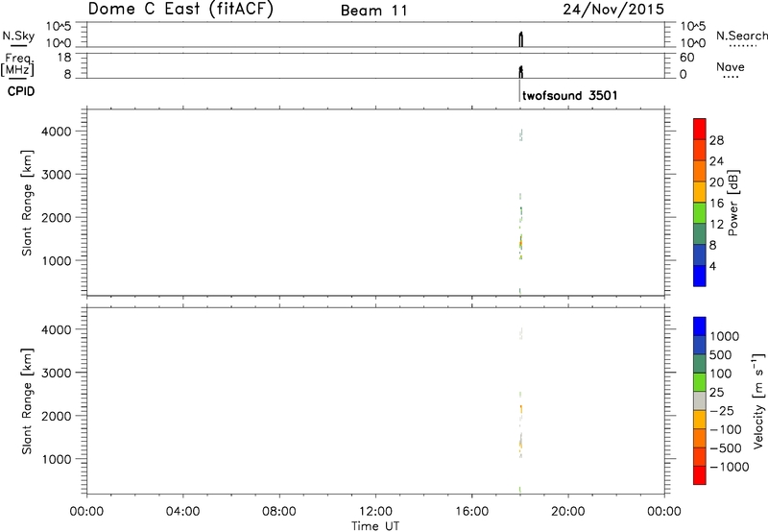This screenshot has height=532, width=768.
Task: Click the '28' label on Power colorbar
Action: coord(716,140)
